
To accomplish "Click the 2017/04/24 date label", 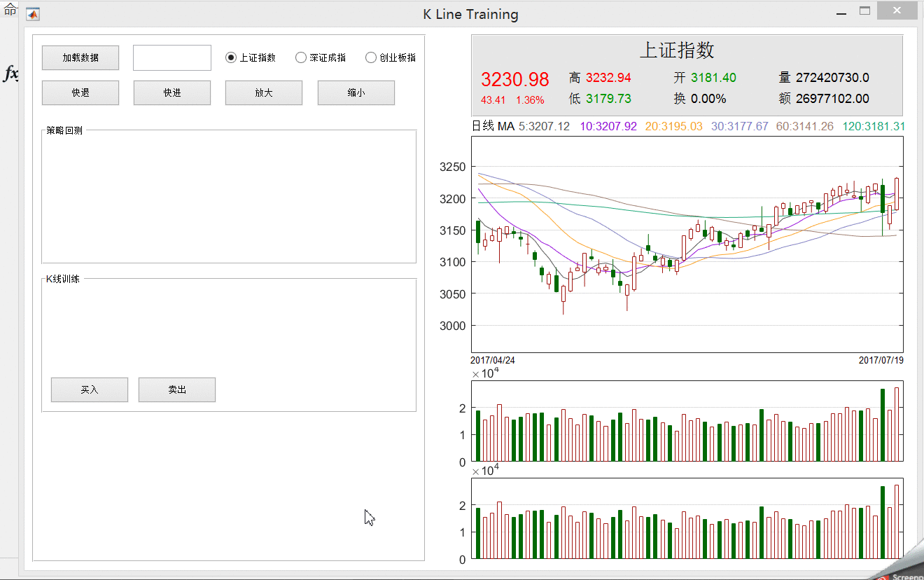I will (493, 360).
